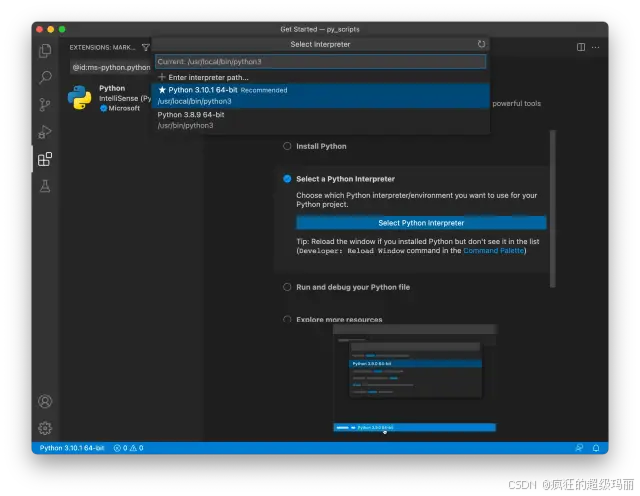The height and width of the screenshot is (496, 640).
Task: Click Python 3.10.1 64-bit in status bar
Action: pos(72,448)
